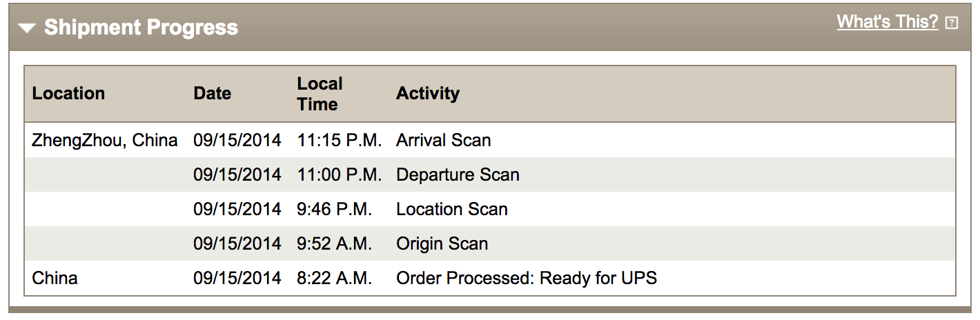Select the Origin Scan activity entry

click(442, 244)
